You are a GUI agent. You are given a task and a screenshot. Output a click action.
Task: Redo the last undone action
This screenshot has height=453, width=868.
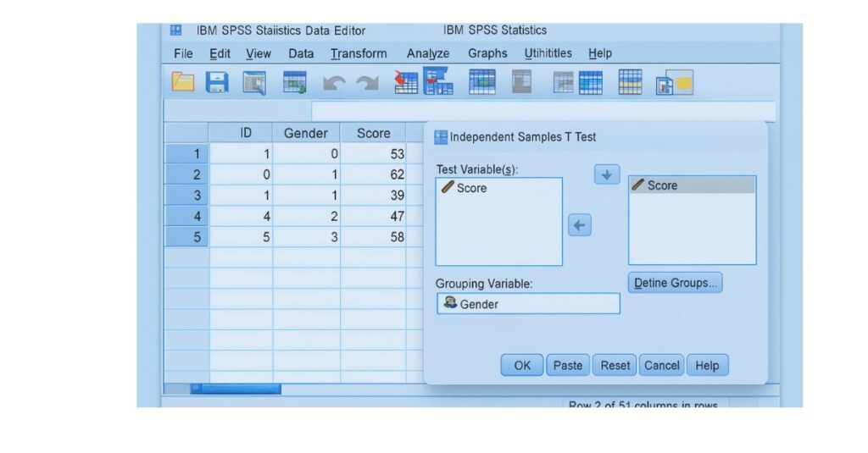(367, 84)
